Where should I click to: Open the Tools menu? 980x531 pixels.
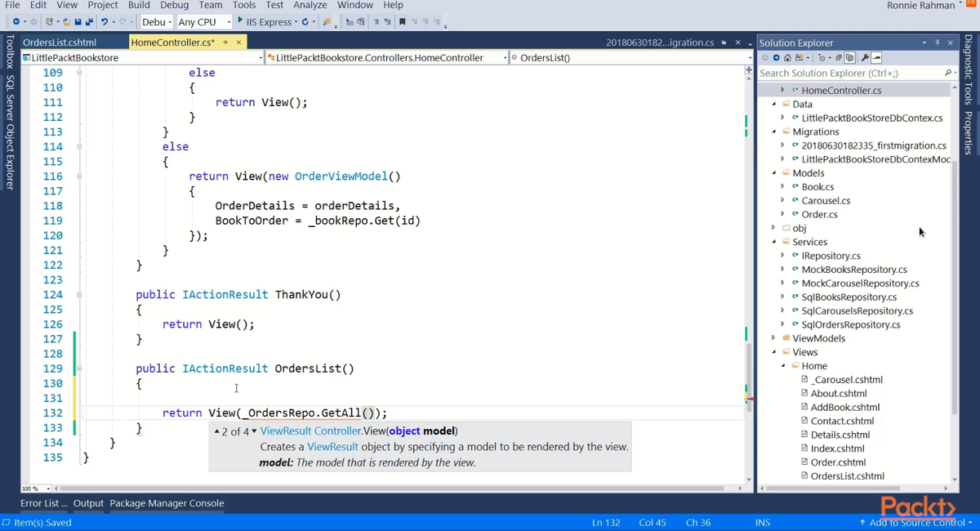coord(244,5)
